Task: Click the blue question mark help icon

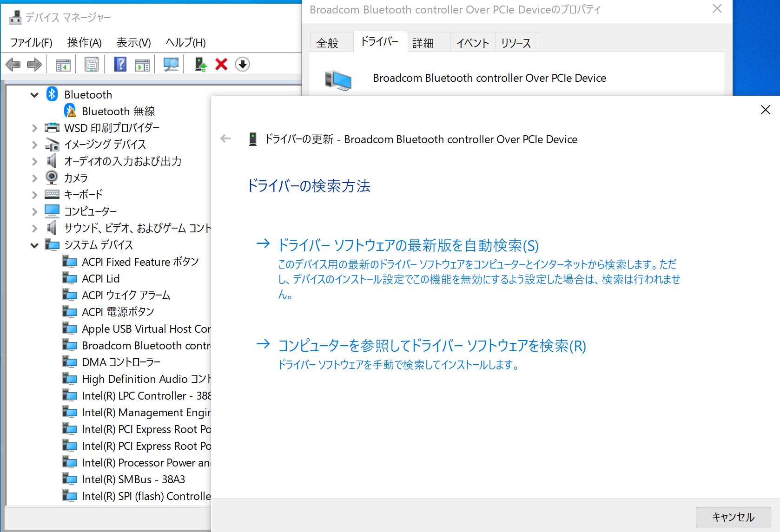Action: (120, 64)
